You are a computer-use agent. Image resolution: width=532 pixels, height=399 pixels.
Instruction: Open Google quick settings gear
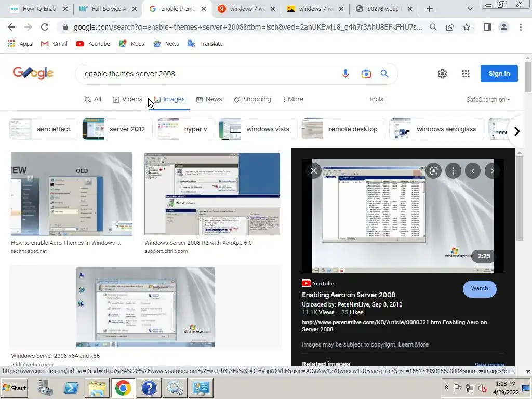(x=442, y=74)
